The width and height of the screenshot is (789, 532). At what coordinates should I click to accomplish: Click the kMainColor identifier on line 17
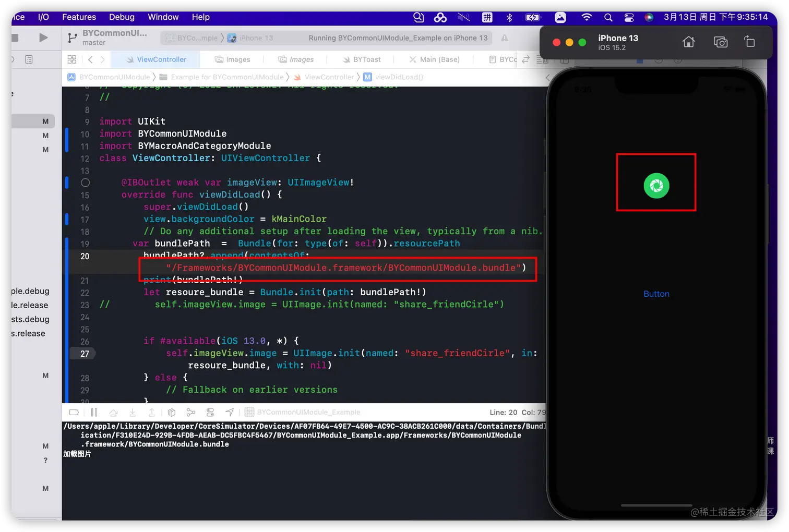(299, 219)
